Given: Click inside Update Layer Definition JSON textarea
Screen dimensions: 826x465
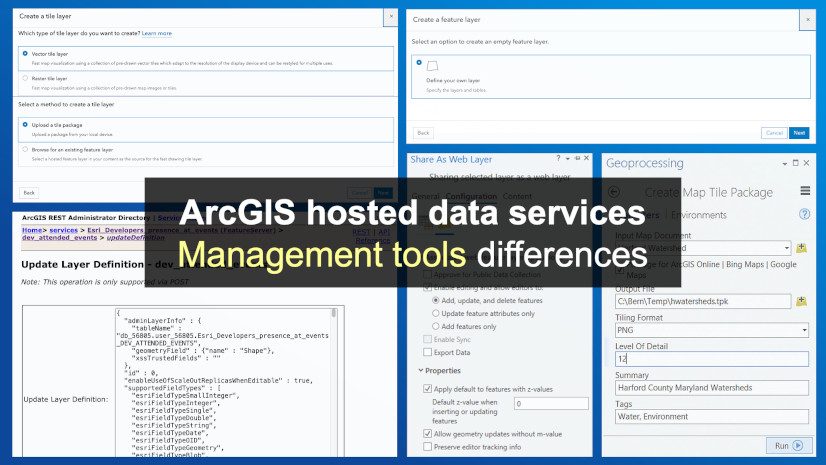Looking at the screenshot, I should (225, 382).
